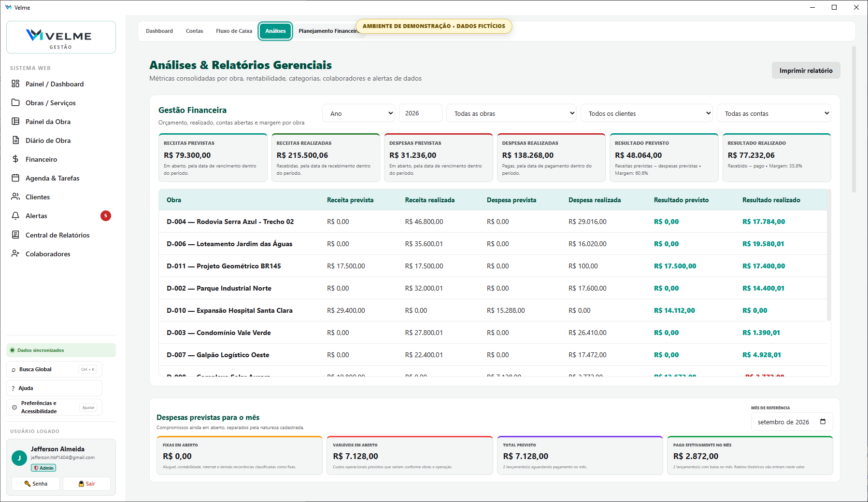Open the setembro de 2026 month picker
Screen dimensions: 868x502
792,422
